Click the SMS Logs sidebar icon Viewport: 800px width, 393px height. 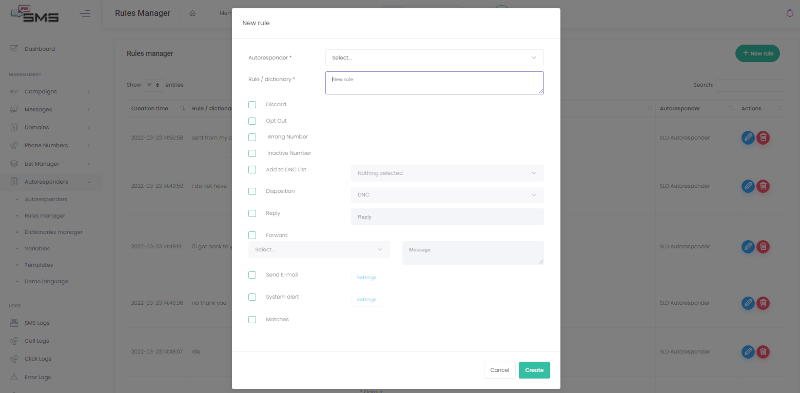click(x=14, y=323)
